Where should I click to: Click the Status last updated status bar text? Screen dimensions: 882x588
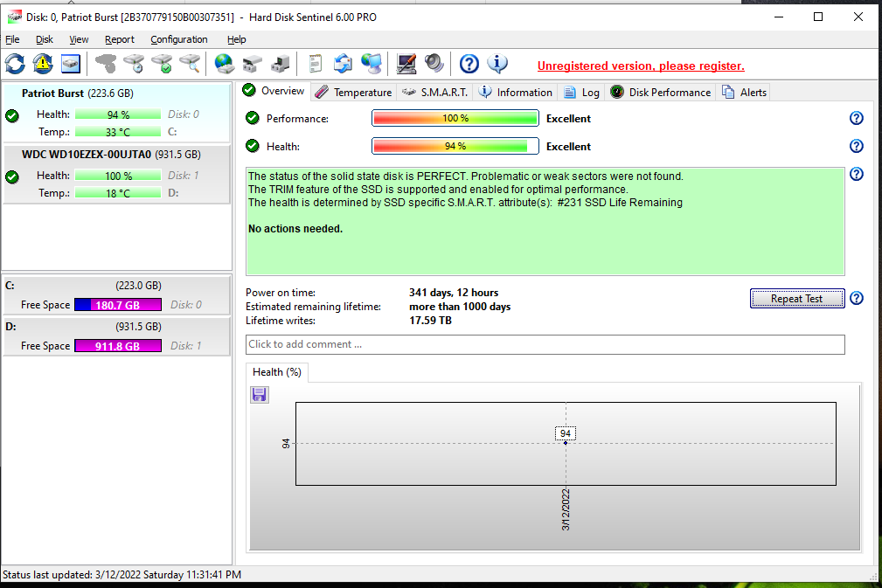(122, 575)
